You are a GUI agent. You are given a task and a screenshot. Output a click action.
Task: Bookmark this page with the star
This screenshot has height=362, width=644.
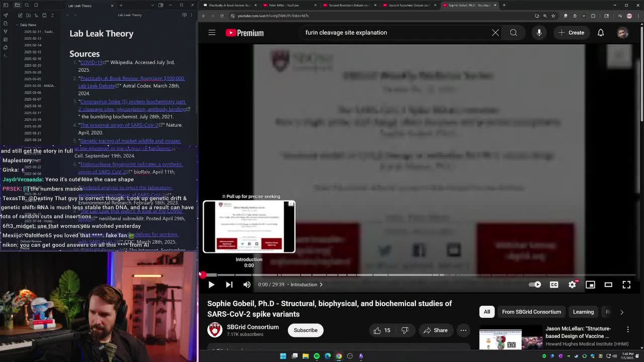pos(553,16)
